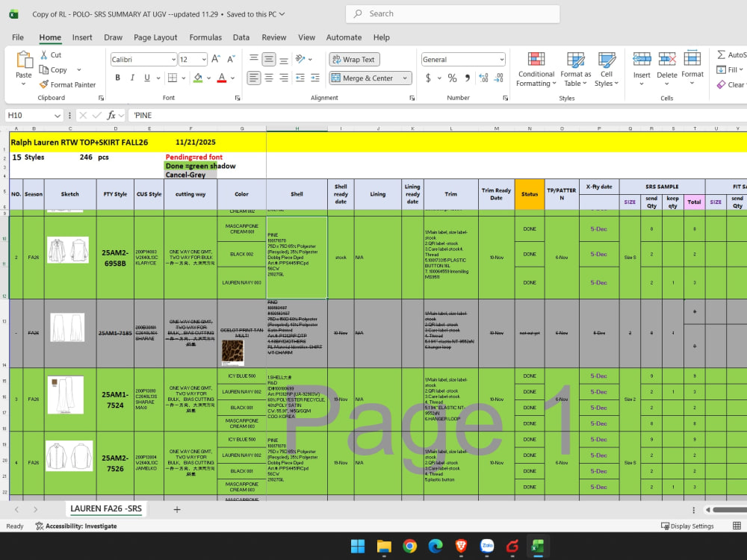This screenshot has height=560, width=747.
Task: Expand the Name Box dropdown arrow
Action: click(x=58, y=115)
